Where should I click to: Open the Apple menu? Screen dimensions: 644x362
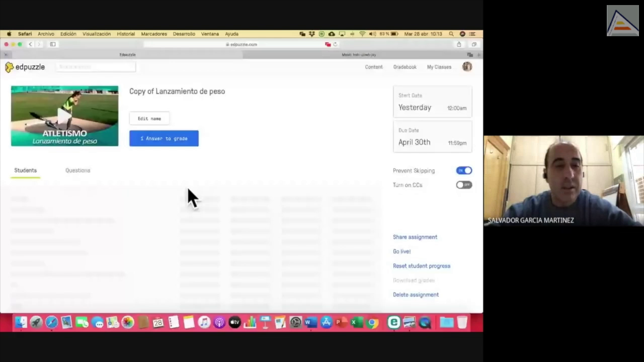click(x=9, y=34)
